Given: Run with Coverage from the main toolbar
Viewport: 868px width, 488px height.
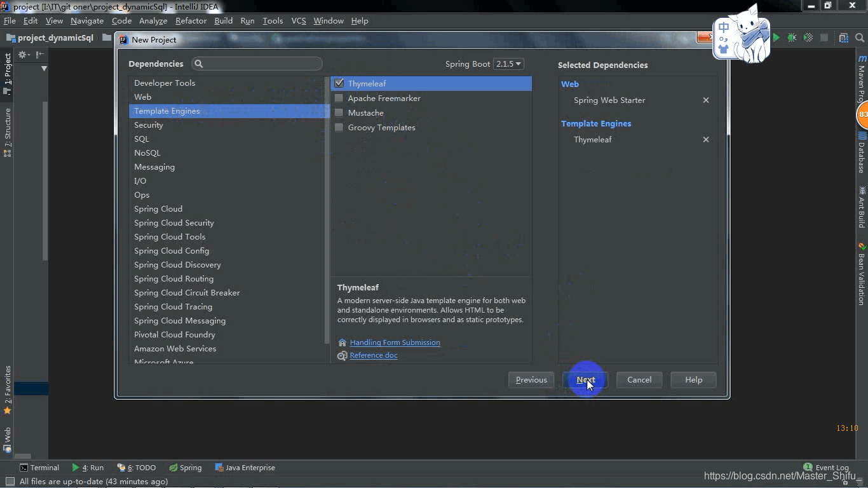Looking at the screenshot, I should coord(808,38).
